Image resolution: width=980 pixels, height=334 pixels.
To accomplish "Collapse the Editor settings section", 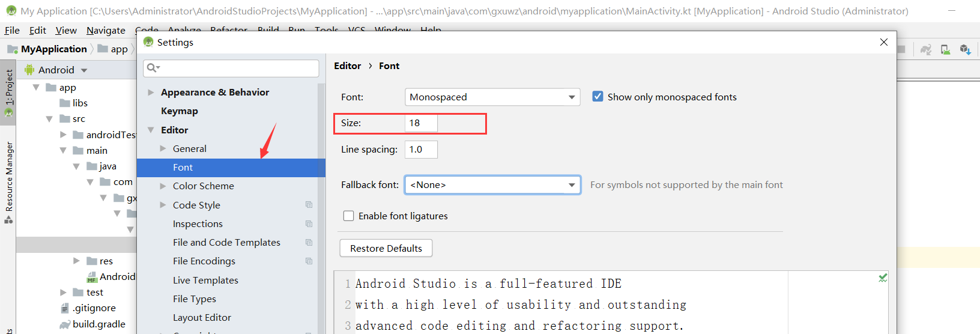I will click(x=151, y=130).
